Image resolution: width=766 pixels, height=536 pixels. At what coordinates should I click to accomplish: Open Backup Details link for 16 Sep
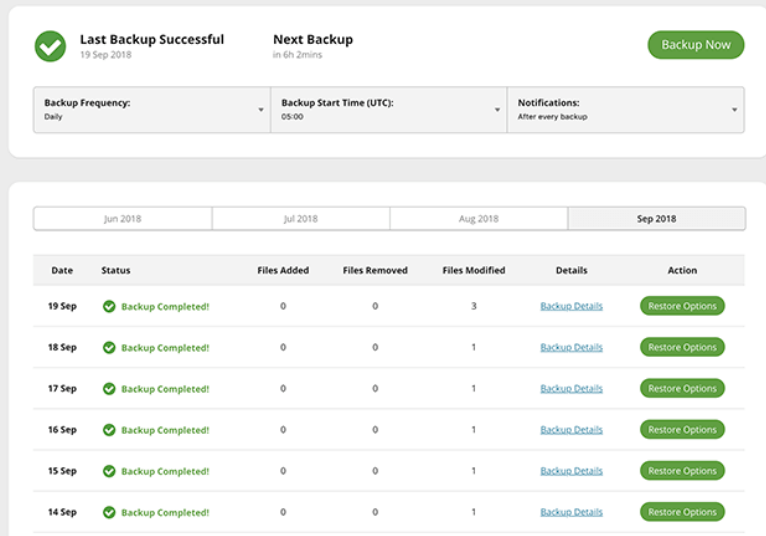tap(571, 430)
